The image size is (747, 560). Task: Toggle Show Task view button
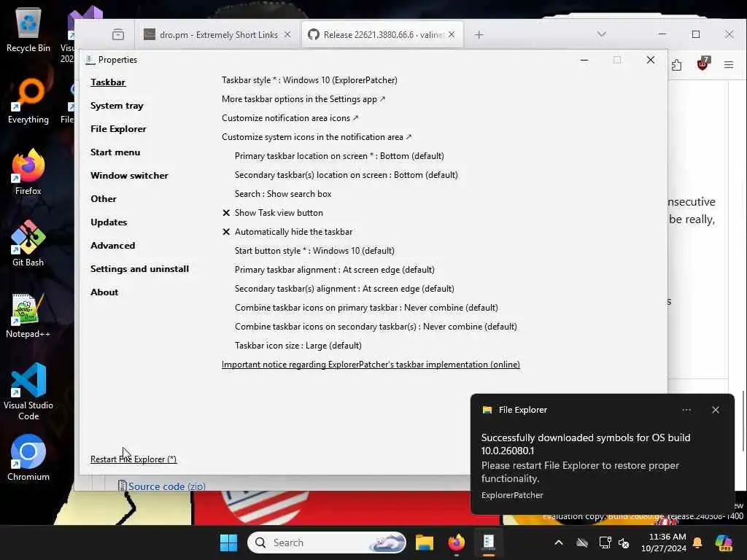(x=273, y=213)
